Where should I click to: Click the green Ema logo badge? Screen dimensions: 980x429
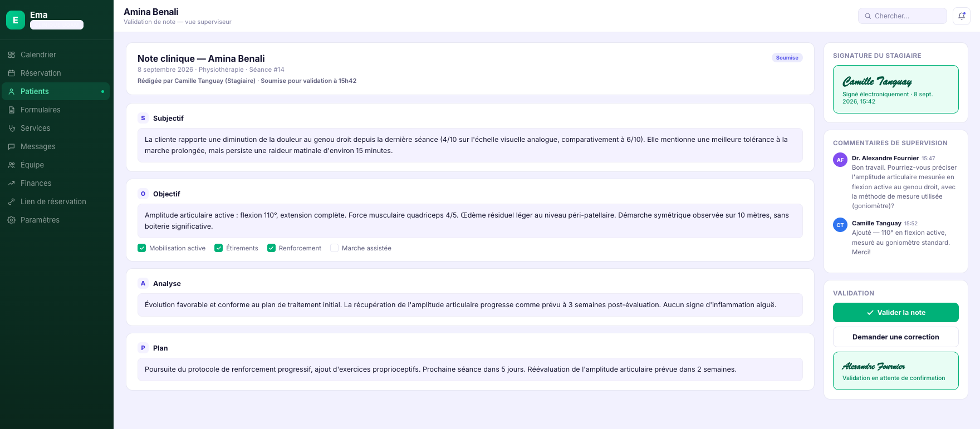16,20
